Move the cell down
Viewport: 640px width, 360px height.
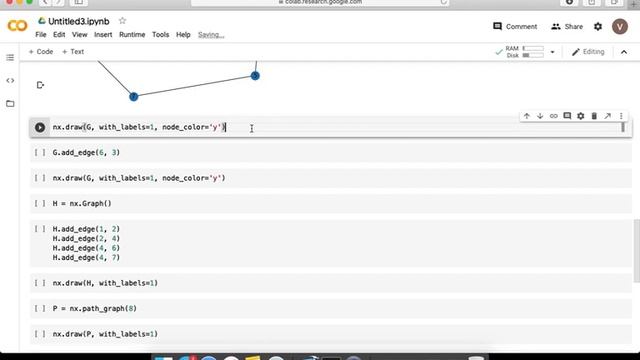[540, 116]
